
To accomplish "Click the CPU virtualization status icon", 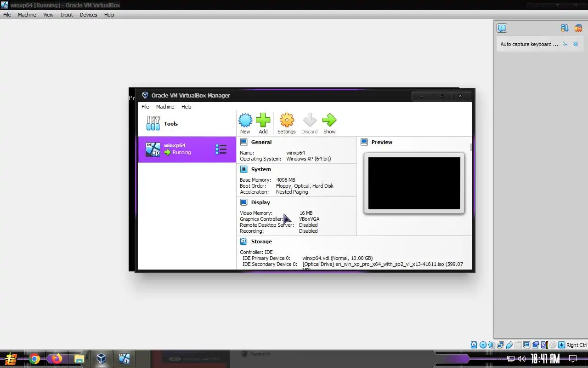I will (x=544, y=345).
